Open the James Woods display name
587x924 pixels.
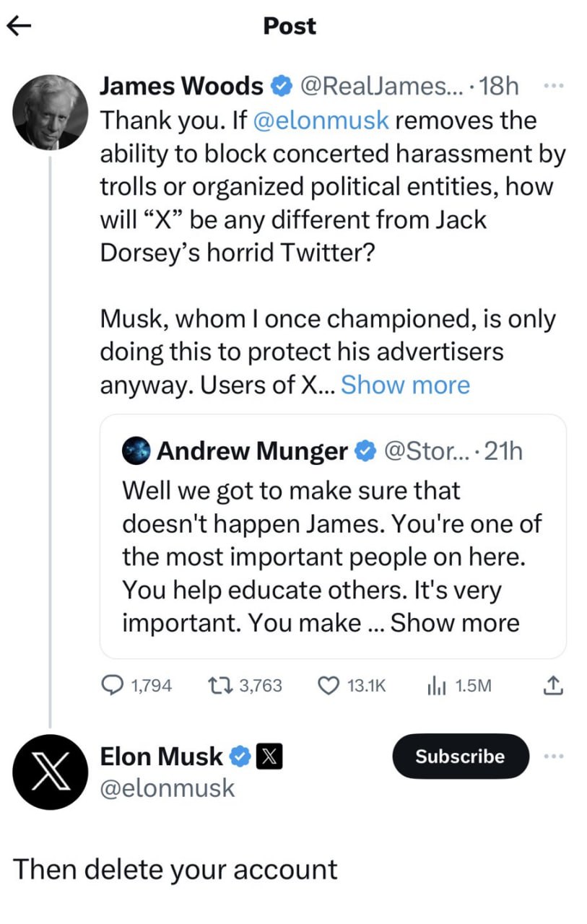181,87
